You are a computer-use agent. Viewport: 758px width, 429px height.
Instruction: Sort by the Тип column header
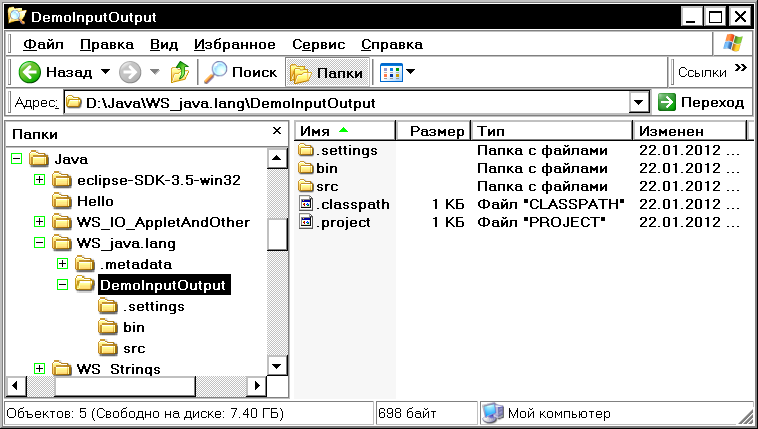point(552,131)
